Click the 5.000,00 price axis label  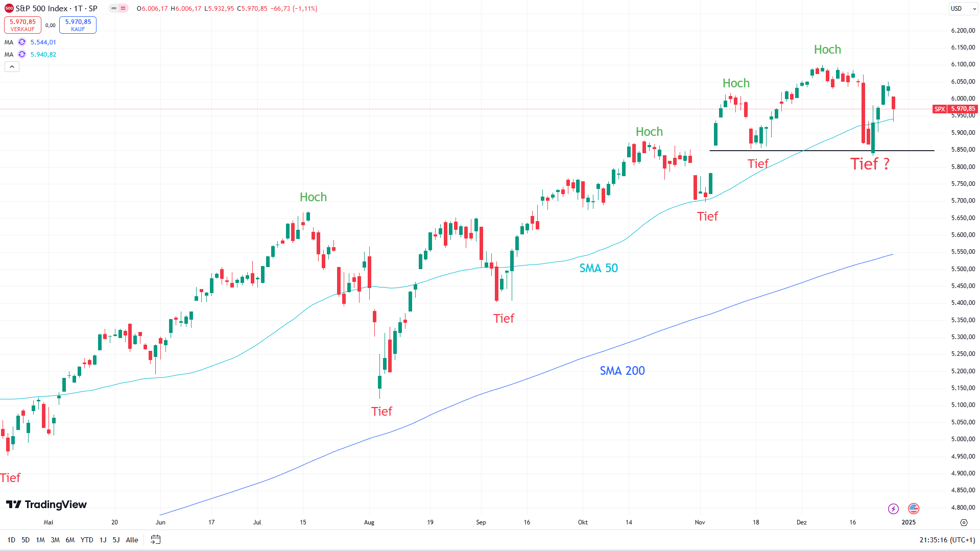point(963,439)
